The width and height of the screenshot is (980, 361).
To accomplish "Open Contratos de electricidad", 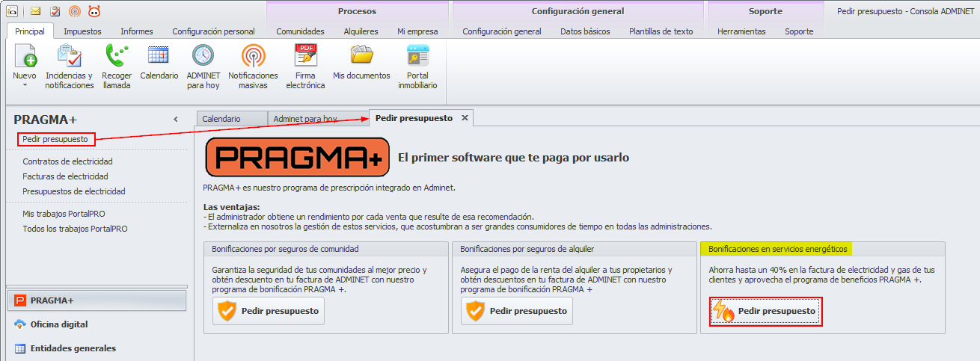I will [67, 161].
